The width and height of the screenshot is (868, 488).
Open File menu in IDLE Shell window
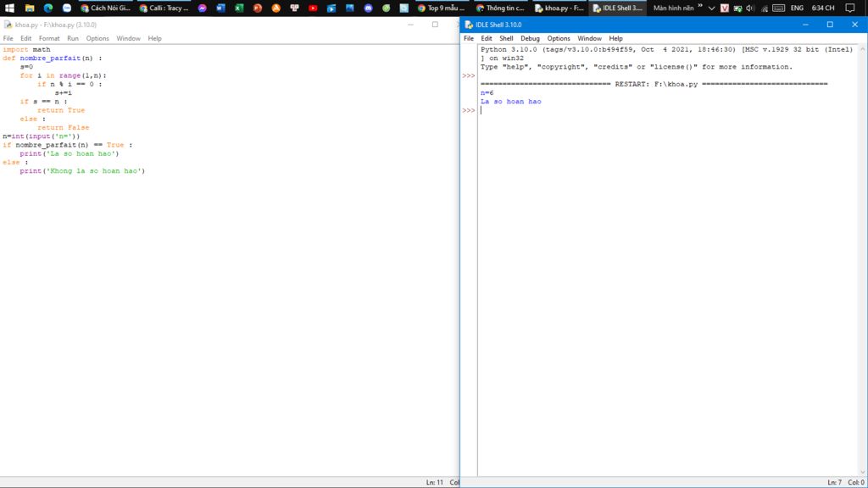pyautogui.click(x=468, y=38)
